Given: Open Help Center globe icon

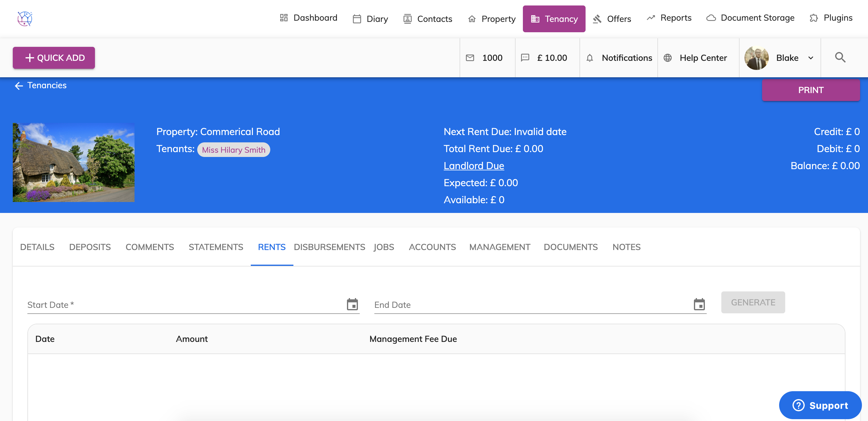Looking at the screenshot, I should click(x=667, y=58).
